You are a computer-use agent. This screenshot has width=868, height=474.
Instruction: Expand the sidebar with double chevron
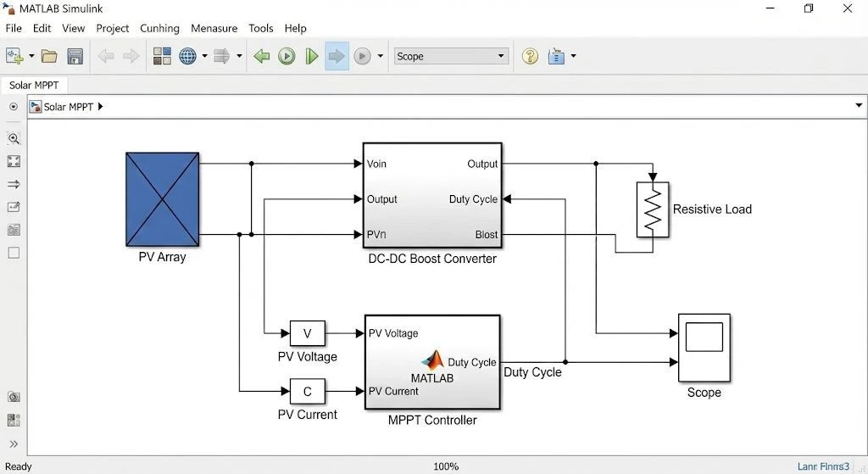tap(14, 443)
